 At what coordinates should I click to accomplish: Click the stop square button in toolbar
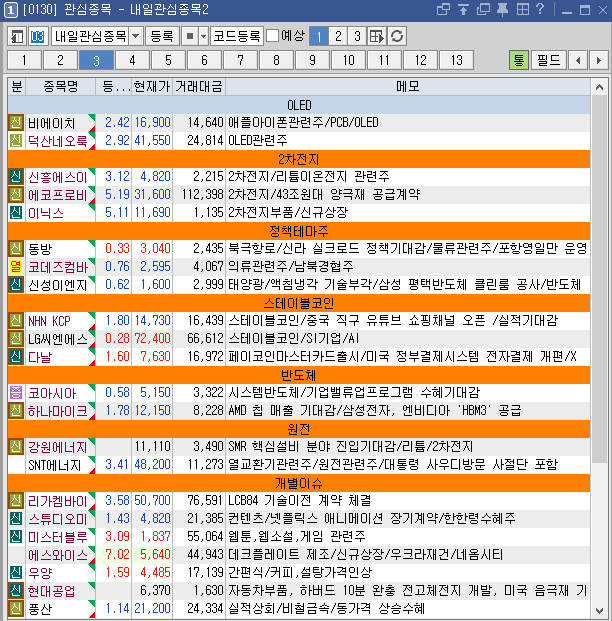190,36
